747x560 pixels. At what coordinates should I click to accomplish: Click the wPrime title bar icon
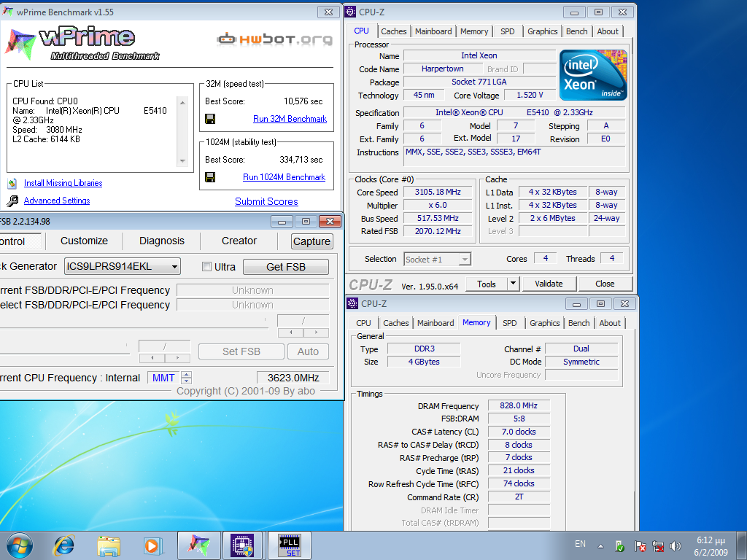coord(7,12)
